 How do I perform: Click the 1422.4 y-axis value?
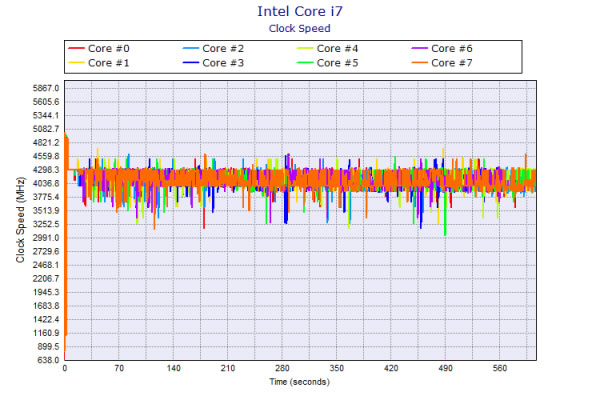(x=46, y=319)
